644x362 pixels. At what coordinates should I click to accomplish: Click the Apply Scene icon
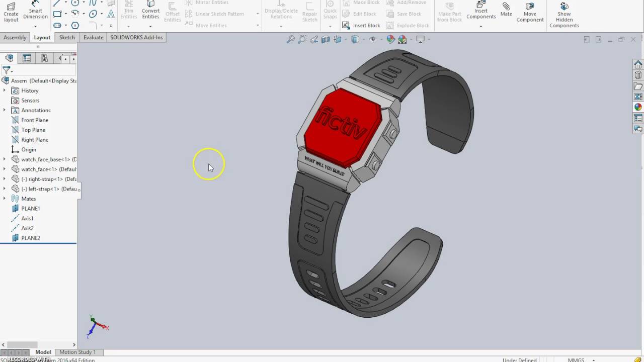402,39
